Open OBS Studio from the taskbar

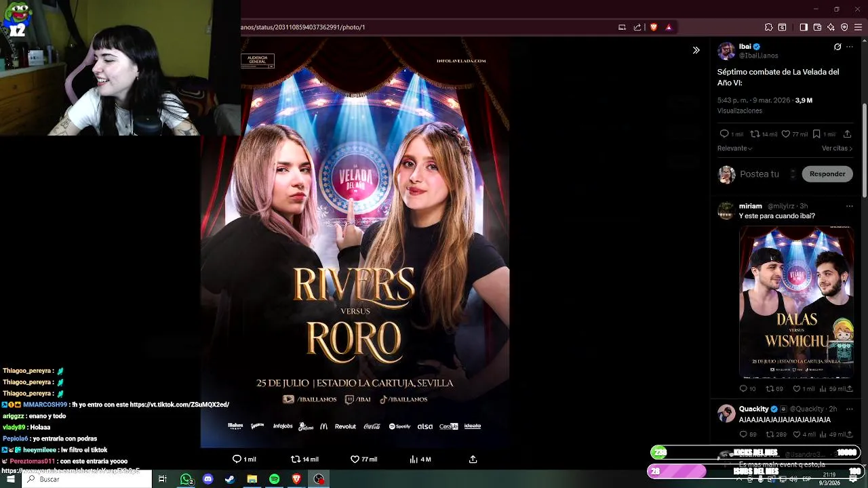pos(319,479)
